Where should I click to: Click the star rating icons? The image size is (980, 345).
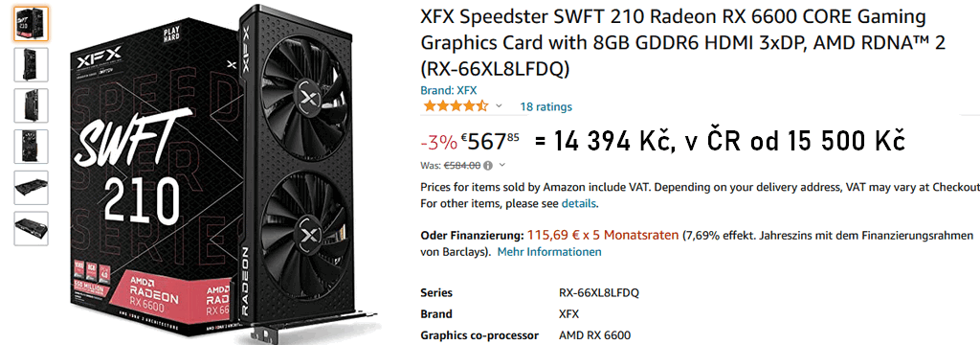point(456,106)
